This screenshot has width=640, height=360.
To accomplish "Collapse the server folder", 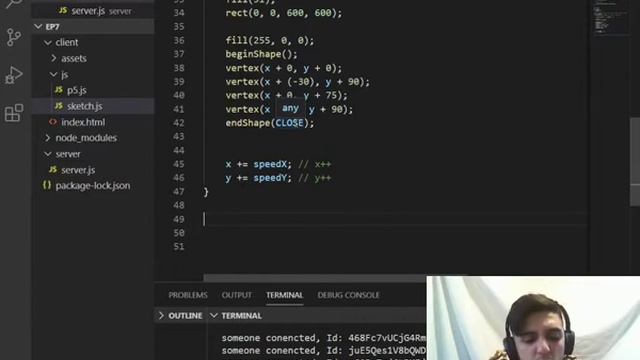I will tap(48, 154).
